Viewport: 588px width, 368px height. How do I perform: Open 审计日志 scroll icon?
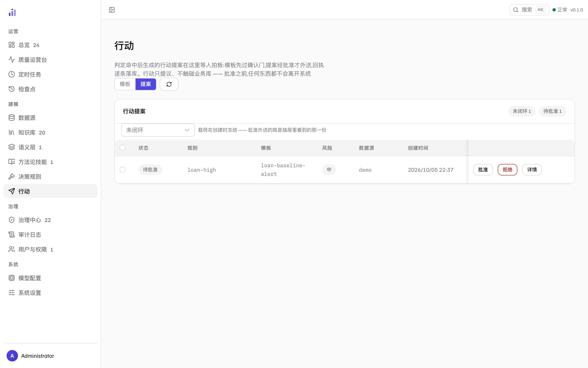pyautogui.click(x=11, y=235)
